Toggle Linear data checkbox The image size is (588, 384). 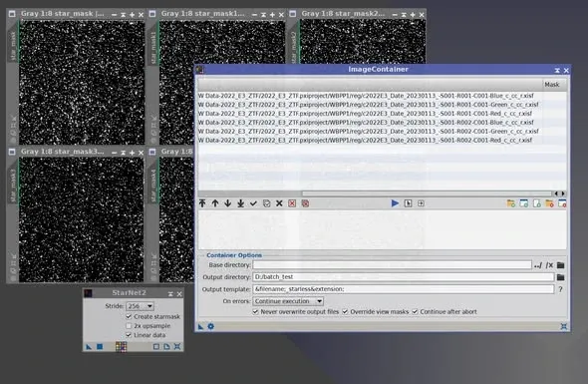tap(129, 335)
